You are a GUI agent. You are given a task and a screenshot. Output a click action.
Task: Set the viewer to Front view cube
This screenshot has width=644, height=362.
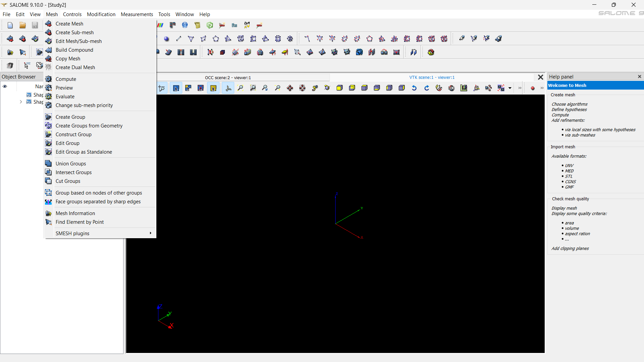pyautogui.click(x=340, y=88)
